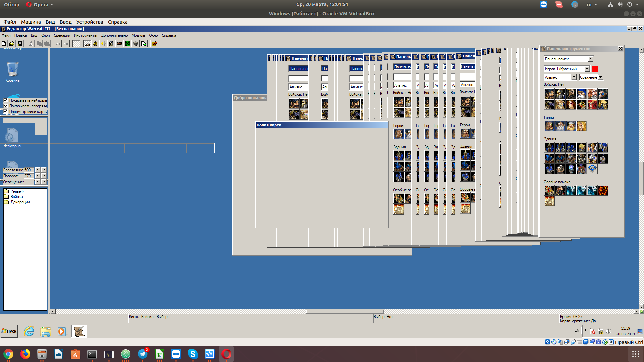Click the World Editor taskbar button
Image resolution: width=644 pixels, height=362 pixels.
pyautogui.click(x=79, y=331)
